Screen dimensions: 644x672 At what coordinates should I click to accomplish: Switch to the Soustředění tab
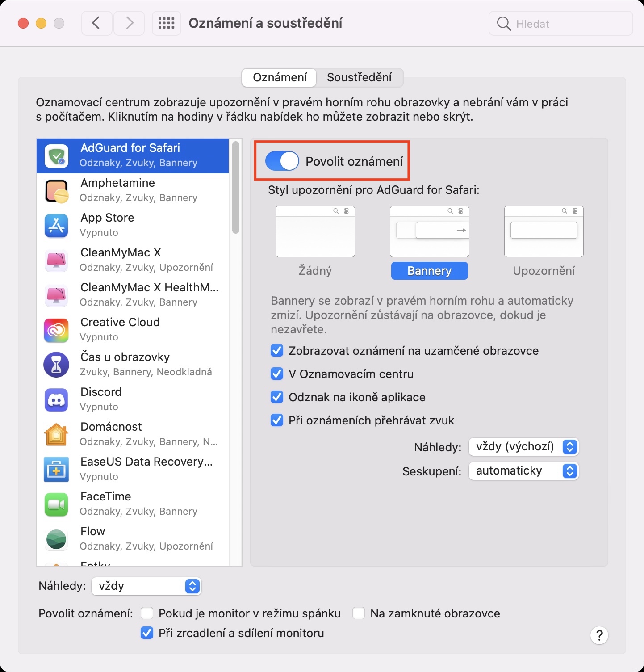click(359, 78)
